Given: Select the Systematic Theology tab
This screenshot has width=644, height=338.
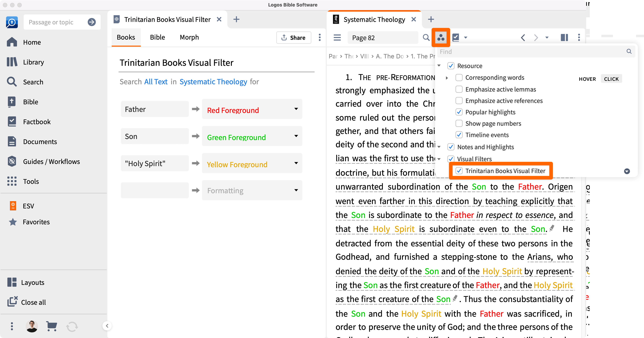Looking at the screenshot, I should point(374,20).
